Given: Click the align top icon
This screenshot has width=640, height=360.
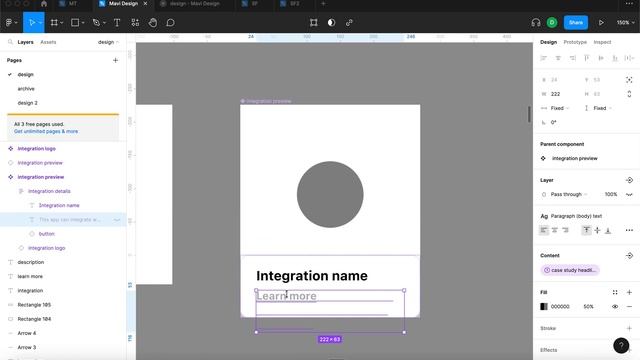Looking at the screenshot, I should 587,58.
